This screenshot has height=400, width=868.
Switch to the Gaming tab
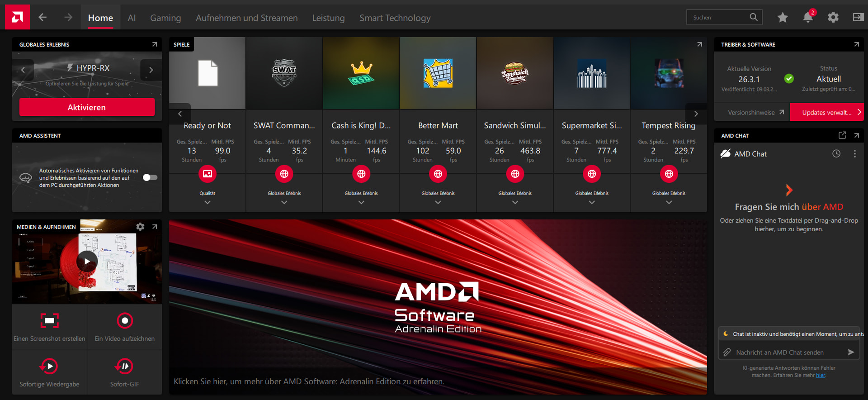tap(165, 18)
